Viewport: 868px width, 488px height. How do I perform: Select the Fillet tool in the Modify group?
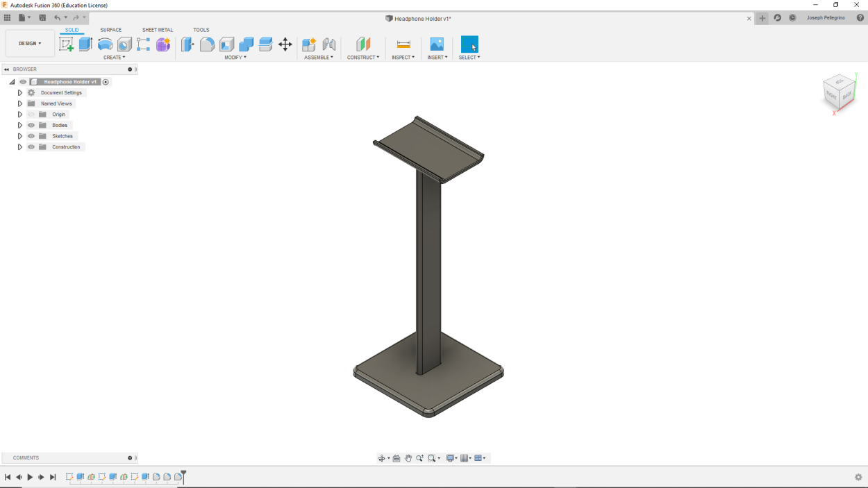click(207, 44)
